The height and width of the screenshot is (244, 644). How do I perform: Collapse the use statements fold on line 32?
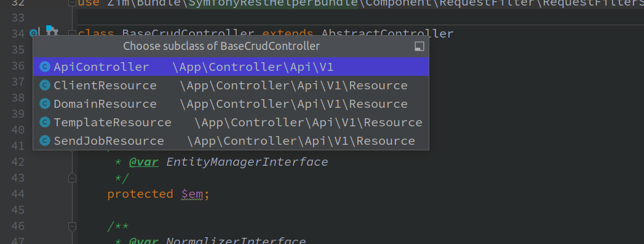[x=73, y=3]
